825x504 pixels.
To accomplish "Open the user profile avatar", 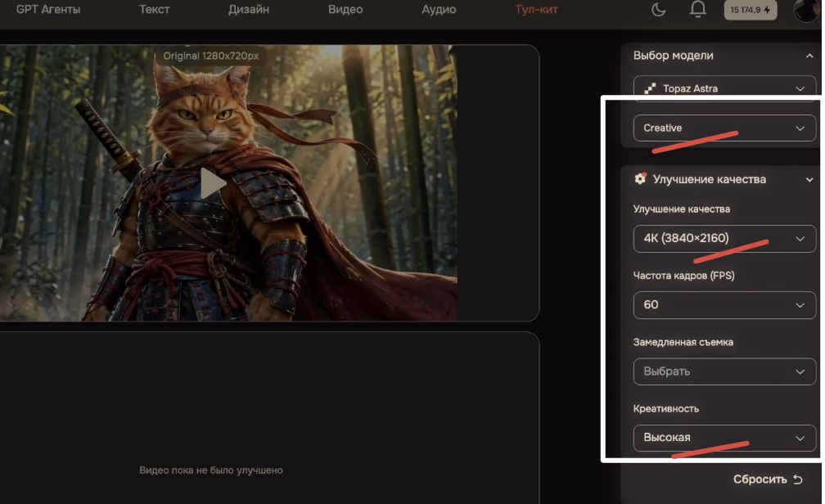I will pyautogui.click(x=805, y=11).
